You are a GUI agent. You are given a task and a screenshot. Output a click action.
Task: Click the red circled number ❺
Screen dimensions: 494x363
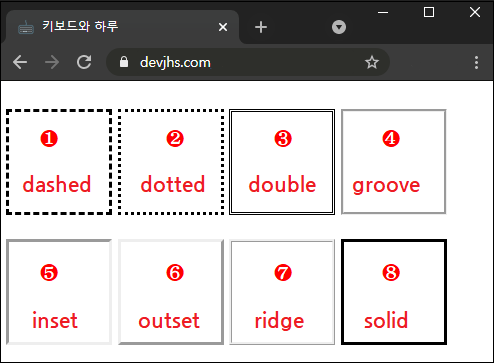(49, 272)
